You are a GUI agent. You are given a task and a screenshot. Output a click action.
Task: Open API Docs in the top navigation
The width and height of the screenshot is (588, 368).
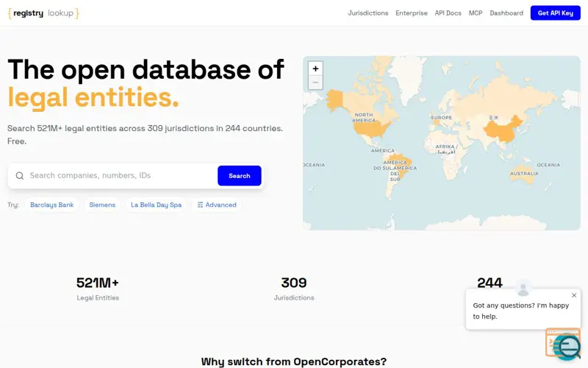click(x=448, y=13)
